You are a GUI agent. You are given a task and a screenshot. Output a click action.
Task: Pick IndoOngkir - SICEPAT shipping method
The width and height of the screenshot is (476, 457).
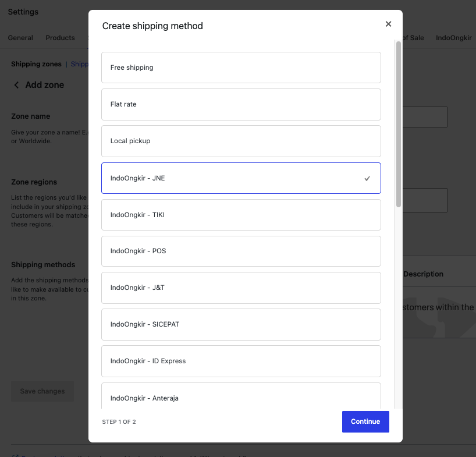tap(241, 324)
